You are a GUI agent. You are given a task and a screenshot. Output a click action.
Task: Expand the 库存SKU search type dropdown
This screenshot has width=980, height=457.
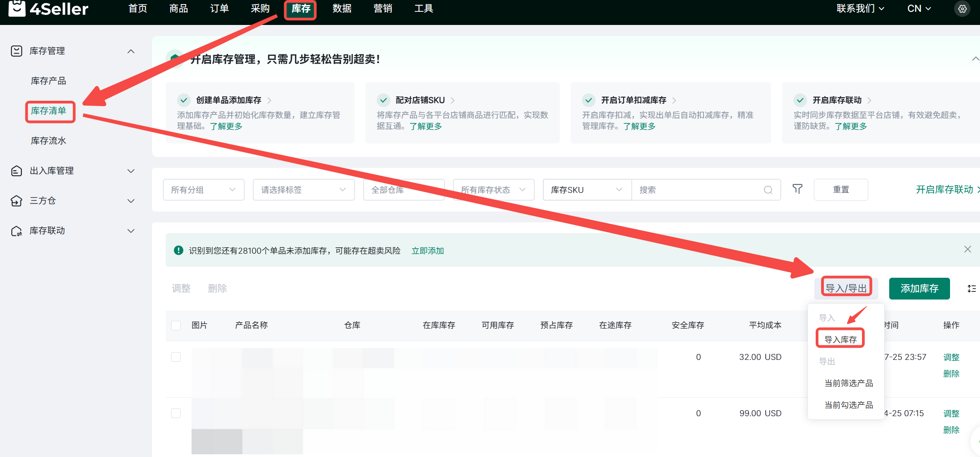[x=586, y=190]
